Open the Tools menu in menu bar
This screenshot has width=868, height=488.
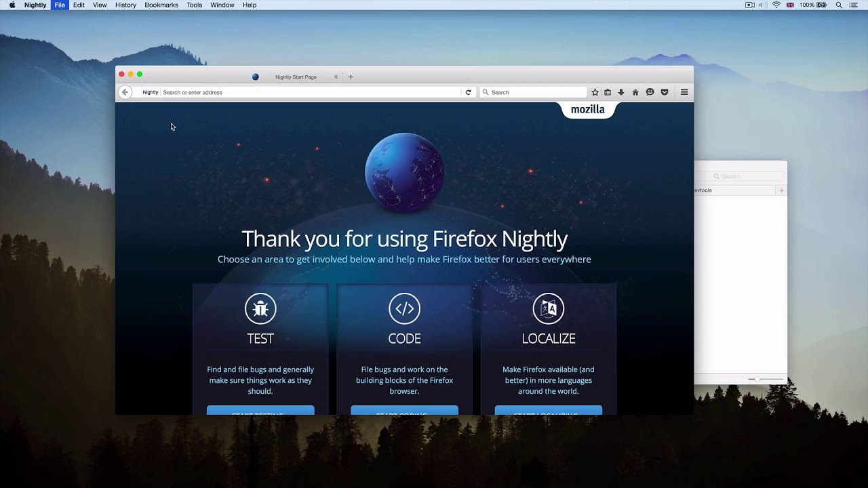point(195,5)
